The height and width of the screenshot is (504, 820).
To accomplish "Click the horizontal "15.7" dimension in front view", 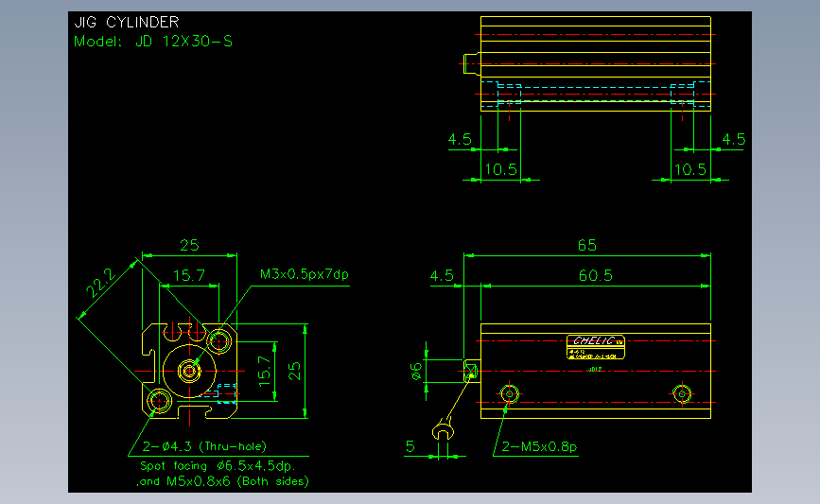I will click(x=189, y=275).
